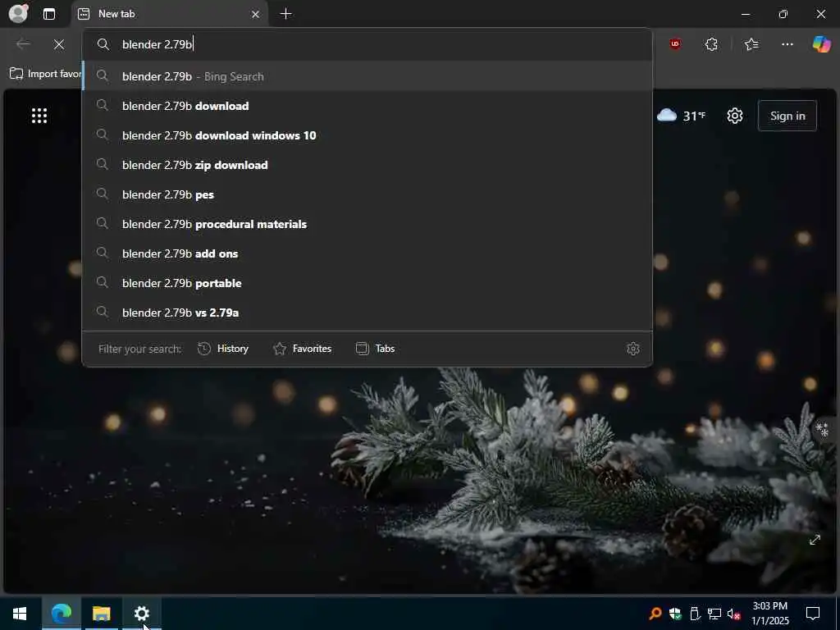Select suggestion blender 2.79b add ons
This screenshot has width=840, height=630.
tap(367, 253)
